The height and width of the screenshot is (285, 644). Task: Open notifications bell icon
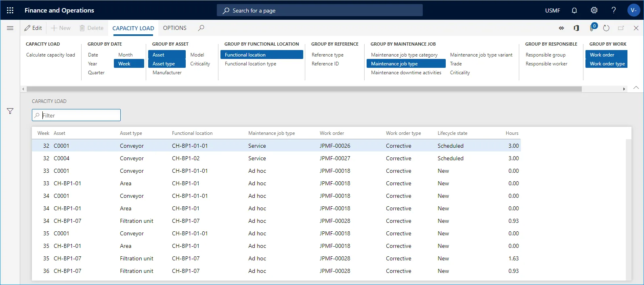(x=574, y=10)
